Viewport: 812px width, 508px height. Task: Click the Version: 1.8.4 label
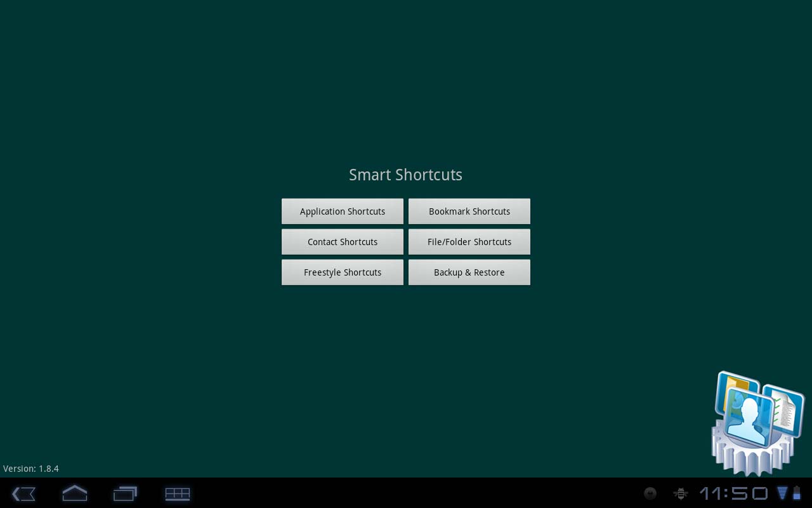[31, 469]
